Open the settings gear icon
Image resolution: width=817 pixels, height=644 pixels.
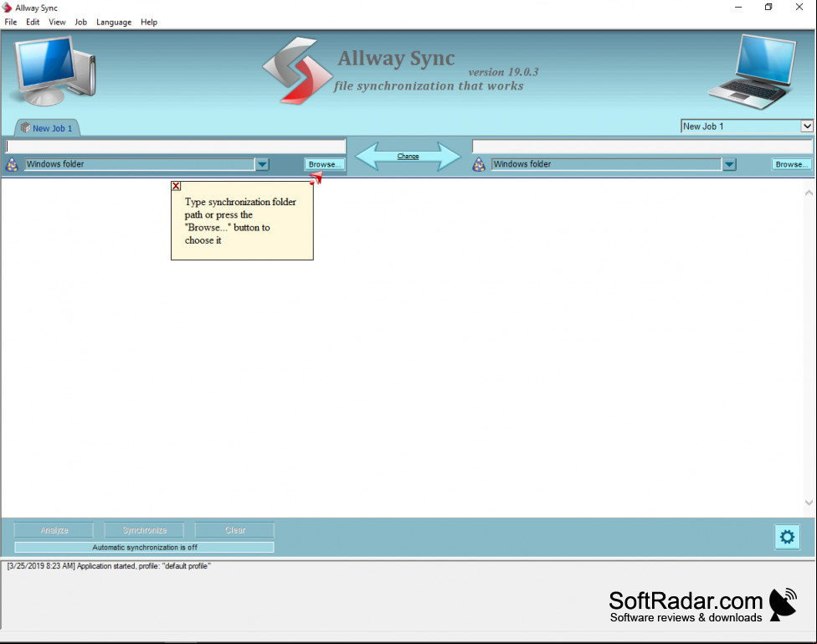[787, 537]
